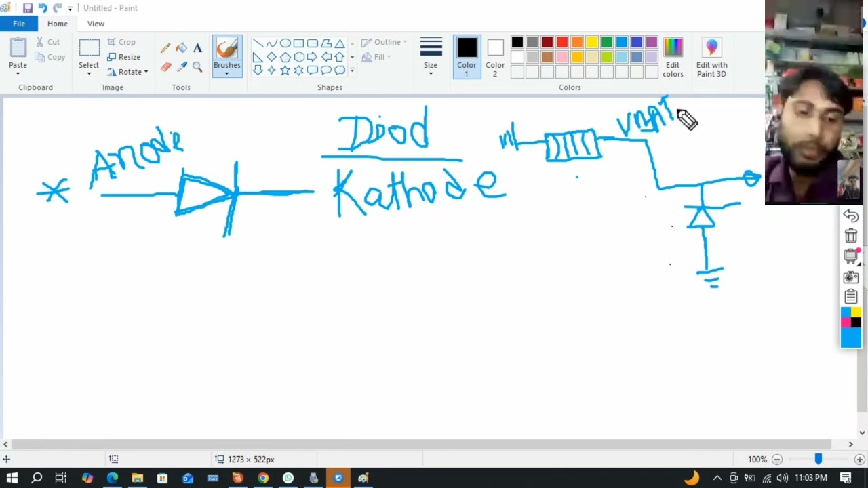Click the Save icon in title bar
Viewport: 868px width, 488px height.
[x=27, y=8]
